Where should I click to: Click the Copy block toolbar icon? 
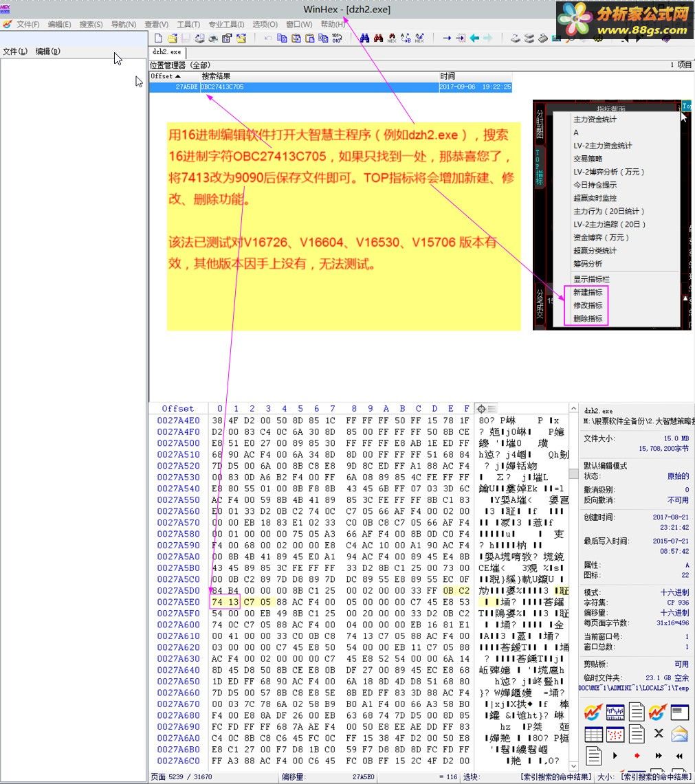click(282, 38)
